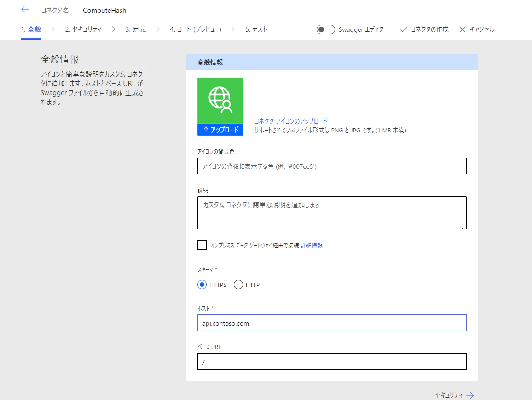Click キャンセル to cancel
Image resolution: width=532 pixels, height=400 pixels.
pyautogui.click(x=477, y=29)
